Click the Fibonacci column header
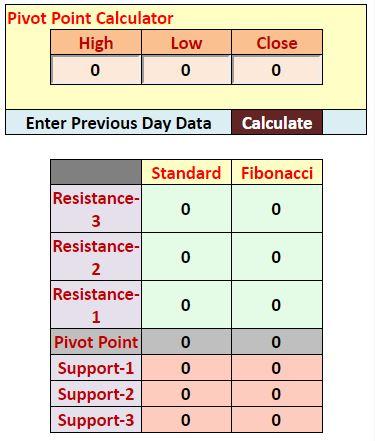 pyautogui.click(x=277, y=173)
